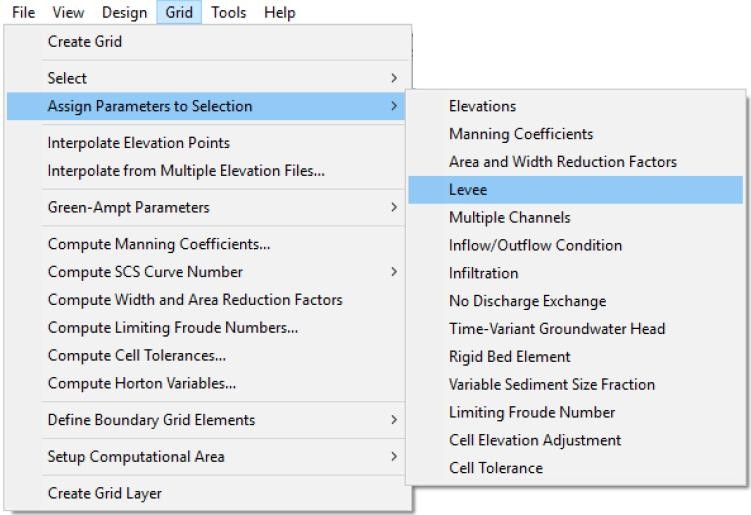This screenshot has height=515, width=751.
Task: Select the Cell Tolerance submenu item
Action: point(496,468)
